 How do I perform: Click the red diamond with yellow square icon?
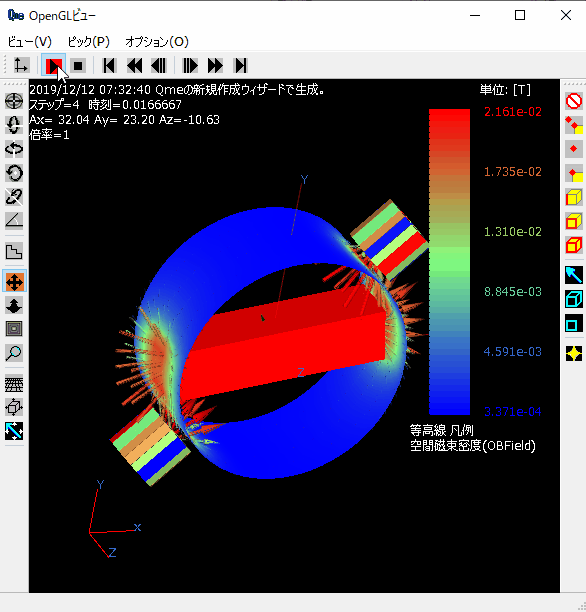tap(574, 173)
